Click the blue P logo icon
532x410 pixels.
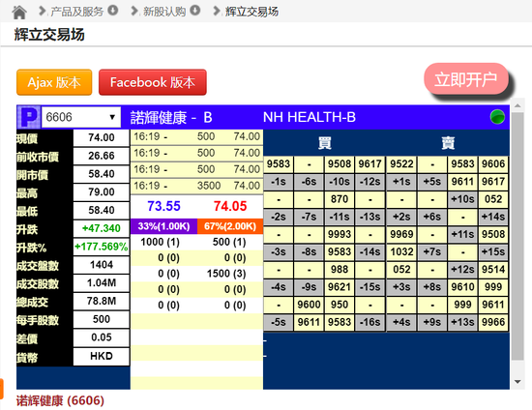pyautogui.click(x=29, y=117)
